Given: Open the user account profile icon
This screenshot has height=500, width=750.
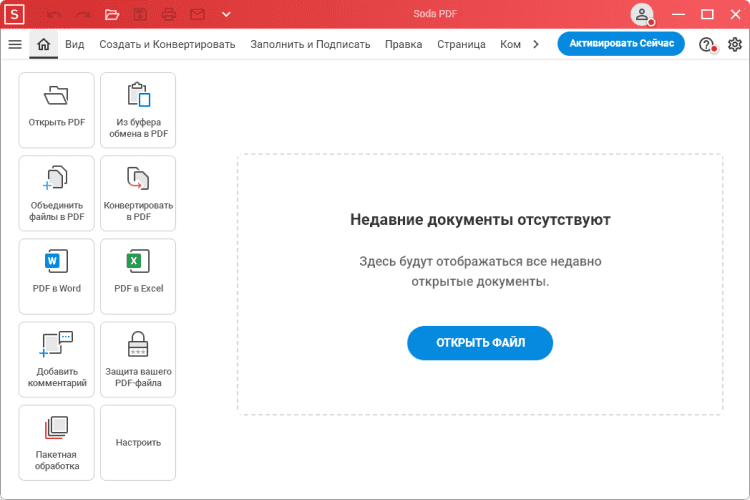Looking at the screenshot, I should [x=642, y=14].
